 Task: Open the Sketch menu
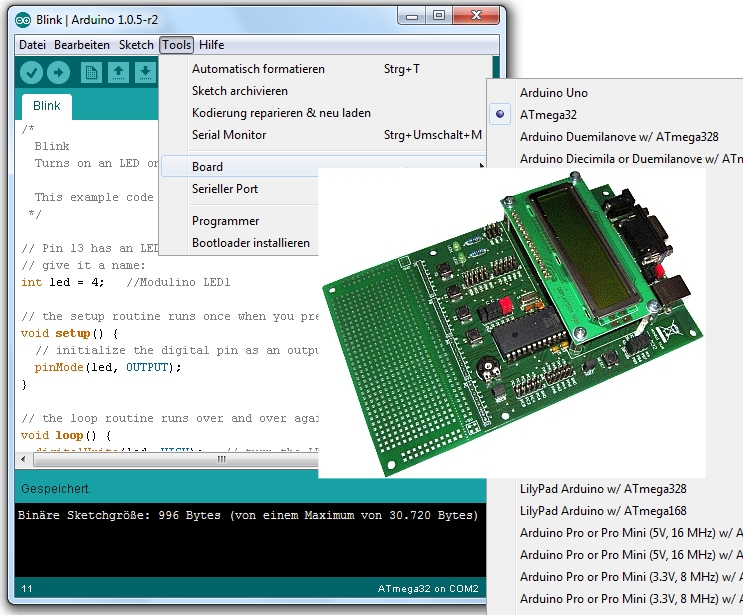(x=136, y=45)
